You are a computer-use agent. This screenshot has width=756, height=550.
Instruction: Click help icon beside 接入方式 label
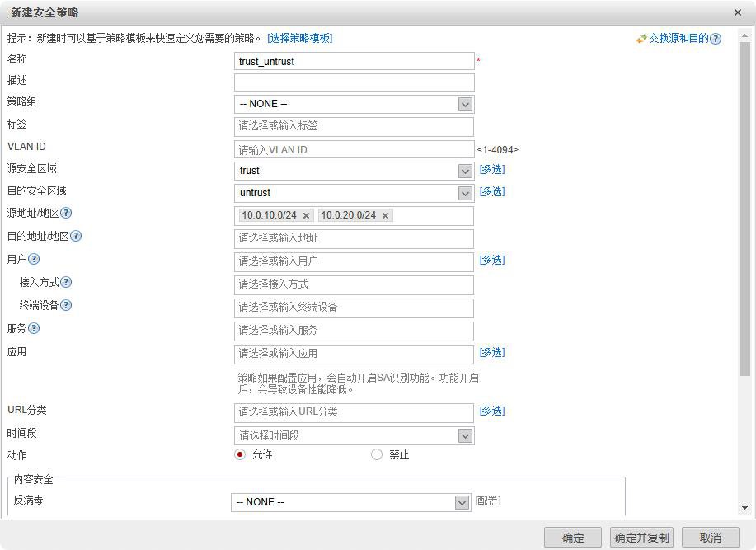click(x=66, y=282)
